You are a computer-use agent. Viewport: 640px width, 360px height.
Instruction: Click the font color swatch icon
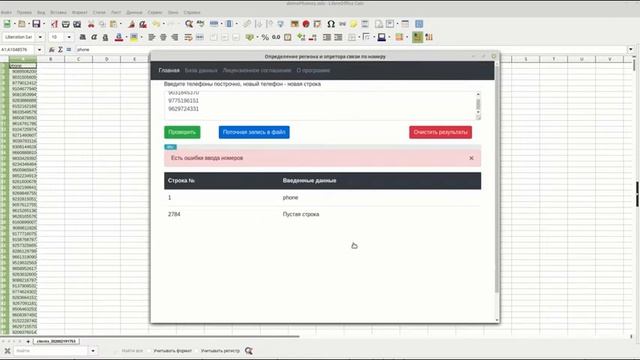click(119, 37)
